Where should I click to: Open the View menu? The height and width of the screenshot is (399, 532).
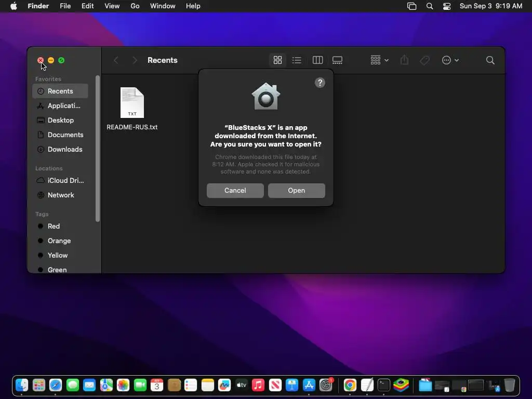[x=112, y=6]
